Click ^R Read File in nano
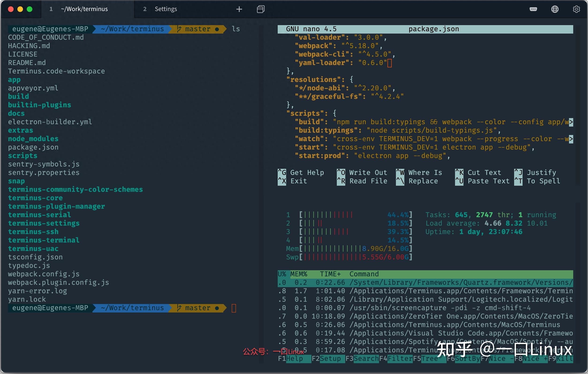Screen dimensions: 588x374 click(x=362, y=181)
